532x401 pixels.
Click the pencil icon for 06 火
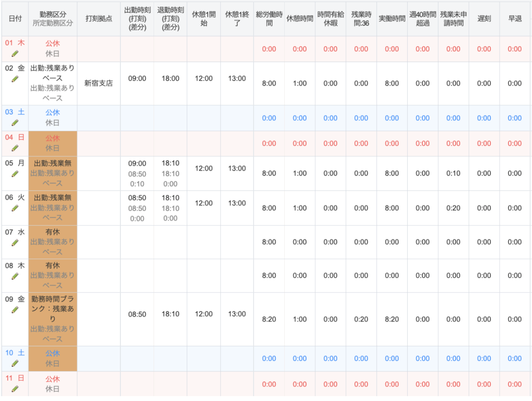[x=15, y=208]
